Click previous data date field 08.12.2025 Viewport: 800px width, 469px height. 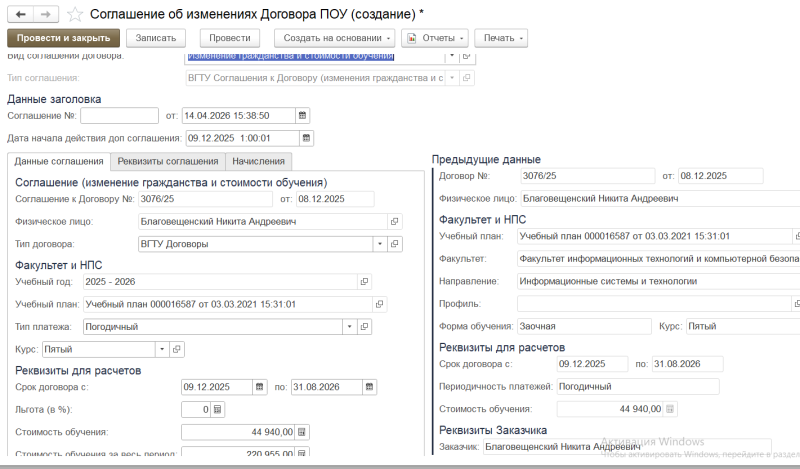[x=720, y=176]
